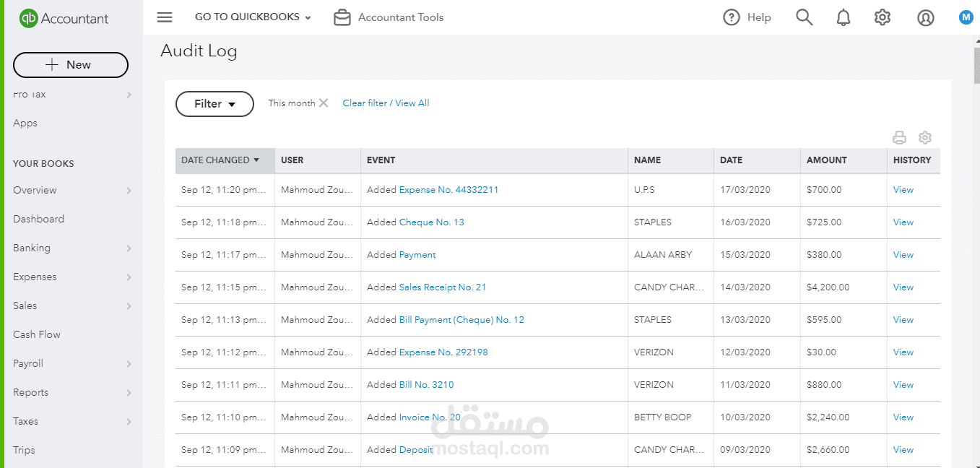
Task: Select Sep 12, 11:20 pm timestamp
Action: (x=224, y=190)
